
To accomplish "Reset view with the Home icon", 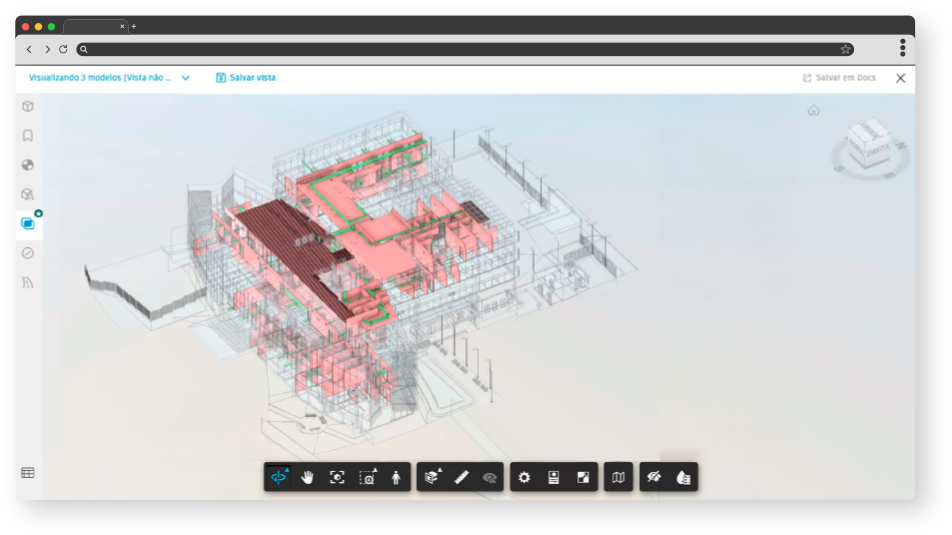I will [814, 110].
